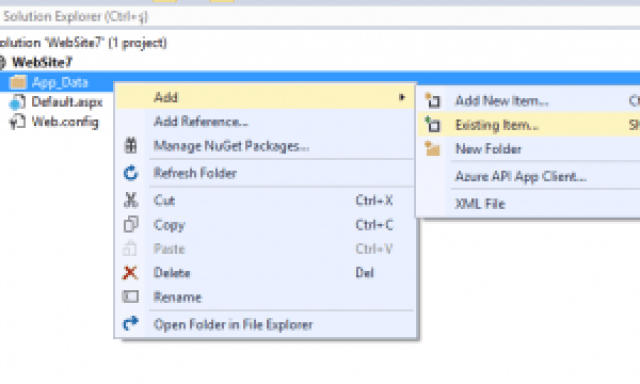The width and height of the screenshot is (640, 384).
Task: Select Default.aspx in Solution Explorer
Action: click(x=67, y=102)
